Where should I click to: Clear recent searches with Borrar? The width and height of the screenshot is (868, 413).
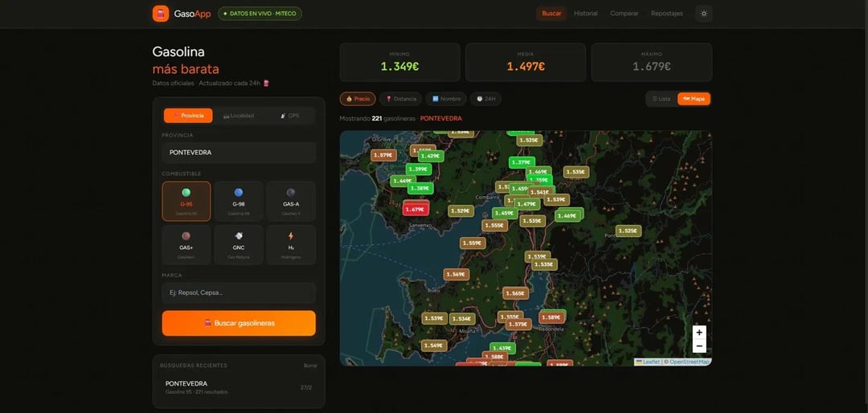click(309, 366)
